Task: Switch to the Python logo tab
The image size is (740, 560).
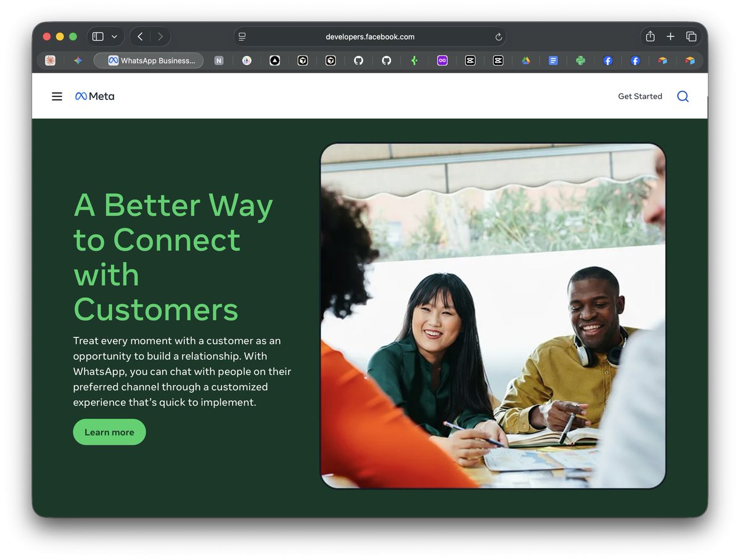Action: (580, 60)
